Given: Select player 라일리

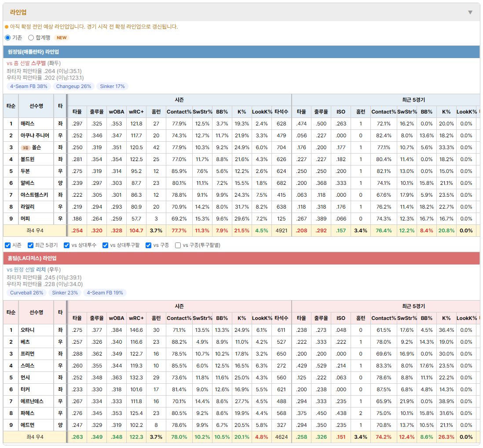Looking at the screenshot, I should [27, 207].
